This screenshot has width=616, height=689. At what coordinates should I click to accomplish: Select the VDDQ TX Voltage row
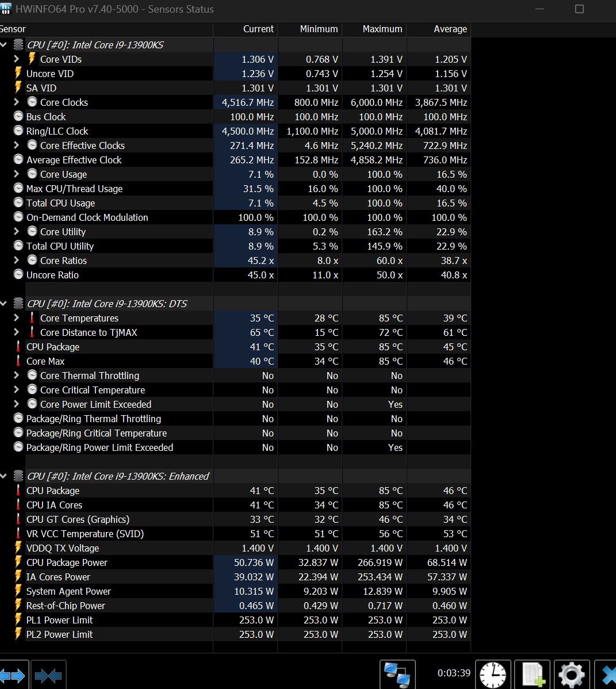[235, 548]
